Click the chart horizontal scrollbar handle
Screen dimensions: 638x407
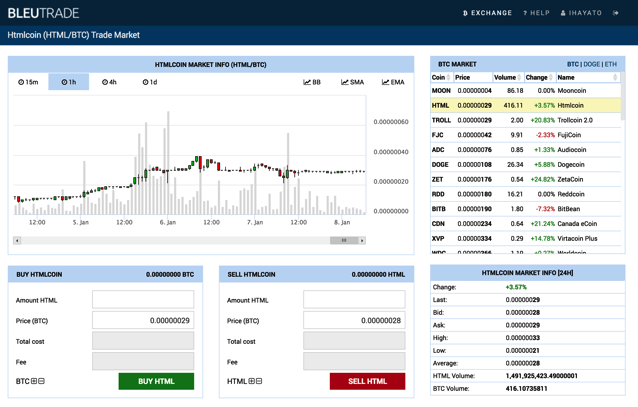coord(344,241)
